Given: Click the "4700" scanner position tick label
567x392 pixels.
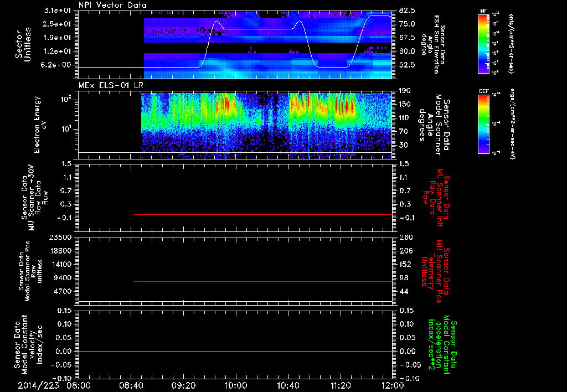Looking at the screenshot, I should 64,291.
